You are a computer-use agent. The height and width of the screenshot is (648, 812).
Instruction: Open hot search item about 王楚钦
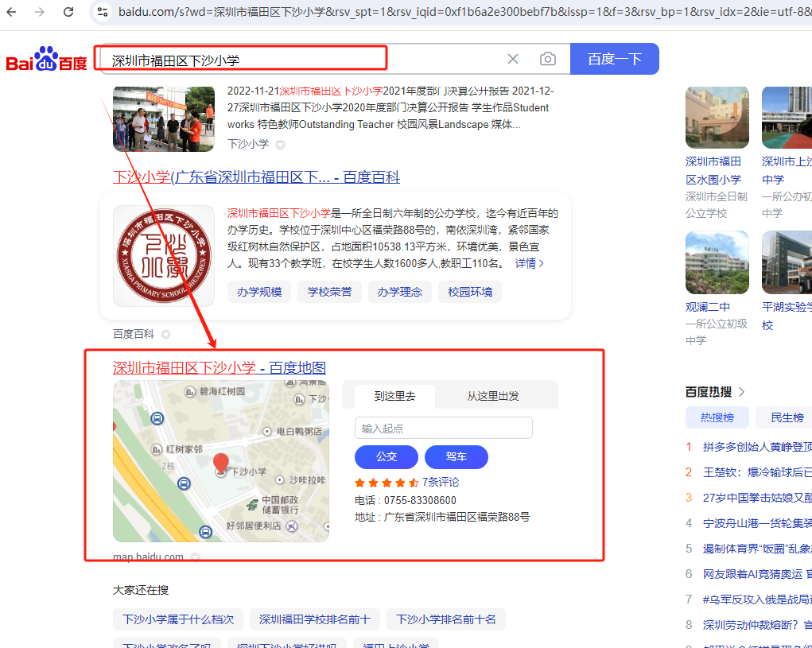757,472
